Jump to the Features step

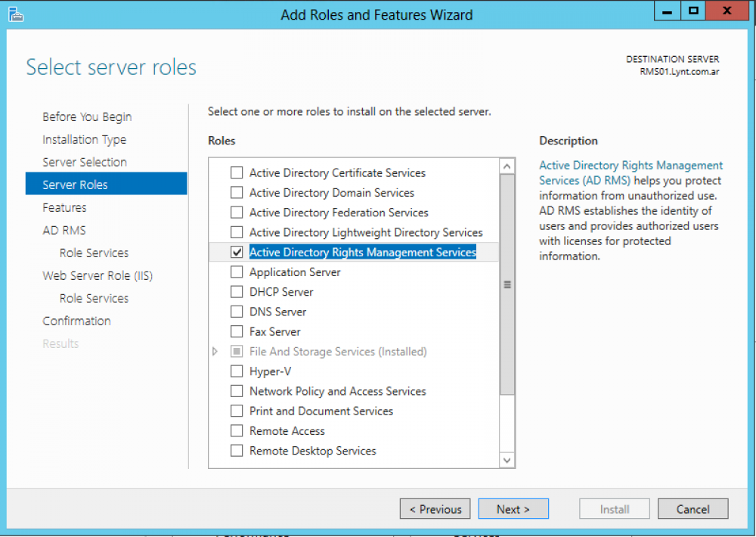tap(64, 207)
